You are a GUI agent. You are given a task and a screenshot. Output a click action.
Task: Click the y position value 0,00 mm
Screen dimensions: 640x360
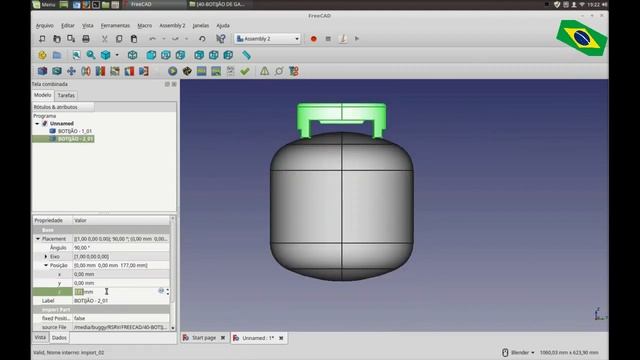[x=121, y=283]
